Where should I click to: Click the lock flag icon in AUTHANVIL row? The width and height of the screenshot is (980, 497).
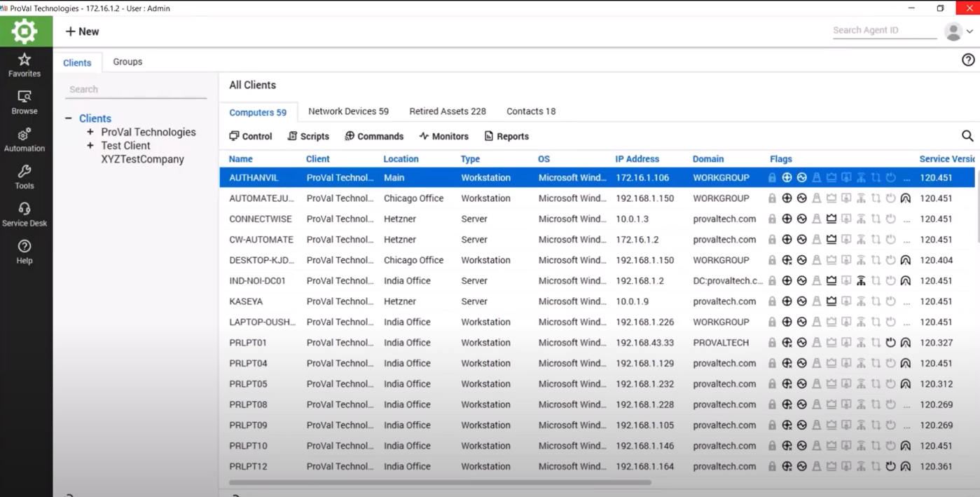click(772, 178)
